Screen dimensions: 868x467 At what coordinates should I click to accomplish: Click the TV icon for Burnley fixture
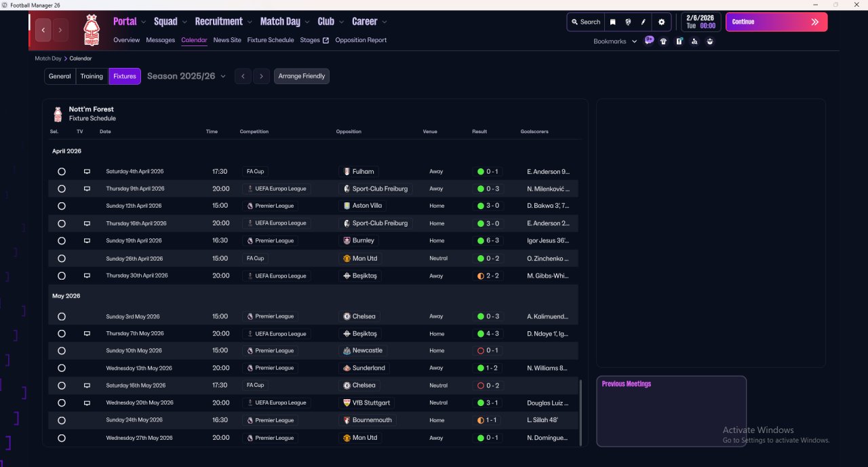(x=87, y=240)
